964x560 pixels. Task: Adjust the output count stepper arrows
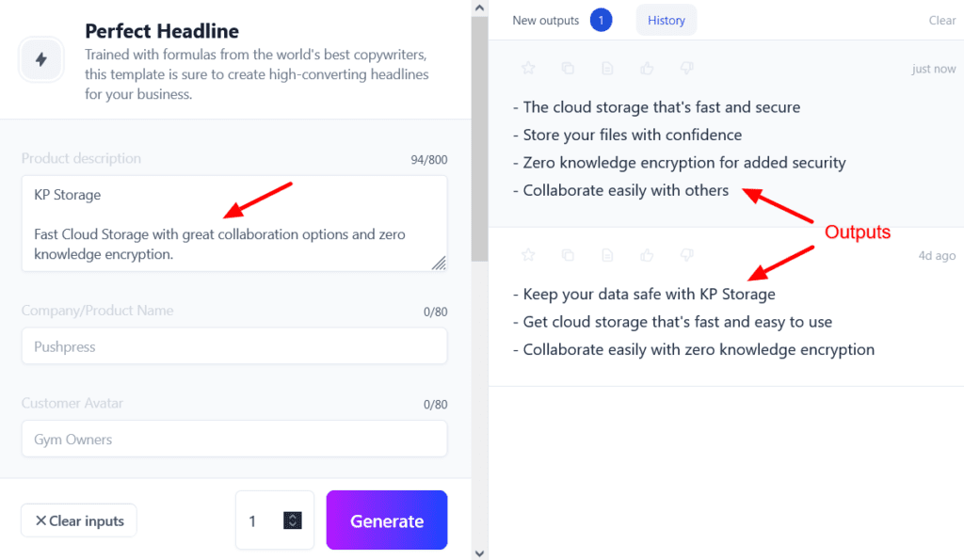click(292, 520)
